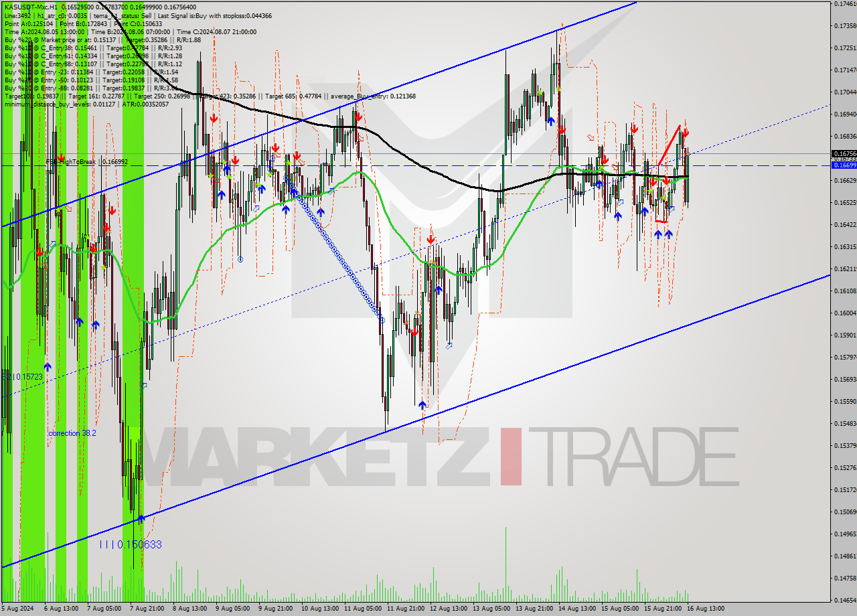This screenshot has height=616, width=857.
Task: Click the 0.15379 price axis label
Action: coord(845,446)
